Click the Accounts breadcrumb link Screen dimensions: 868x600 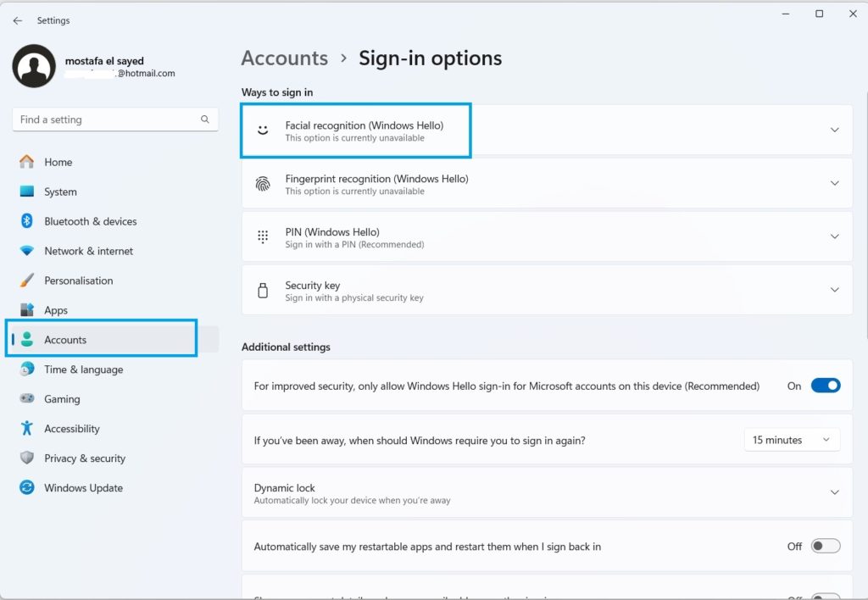pyautogui.click(x=284, y=58)
